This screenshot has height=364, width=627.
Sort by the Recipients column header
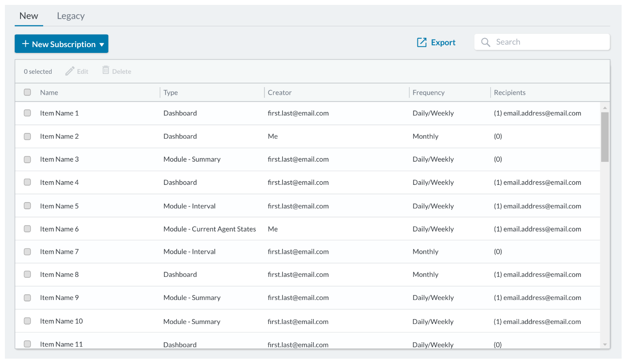[510, 92]
